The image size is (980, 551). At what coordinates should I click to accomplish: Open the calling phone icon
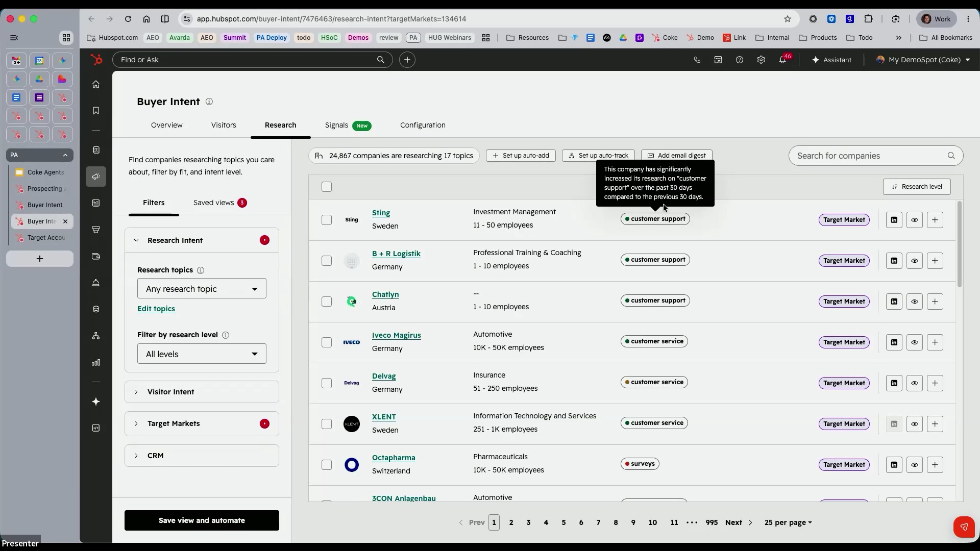(697, 60)
